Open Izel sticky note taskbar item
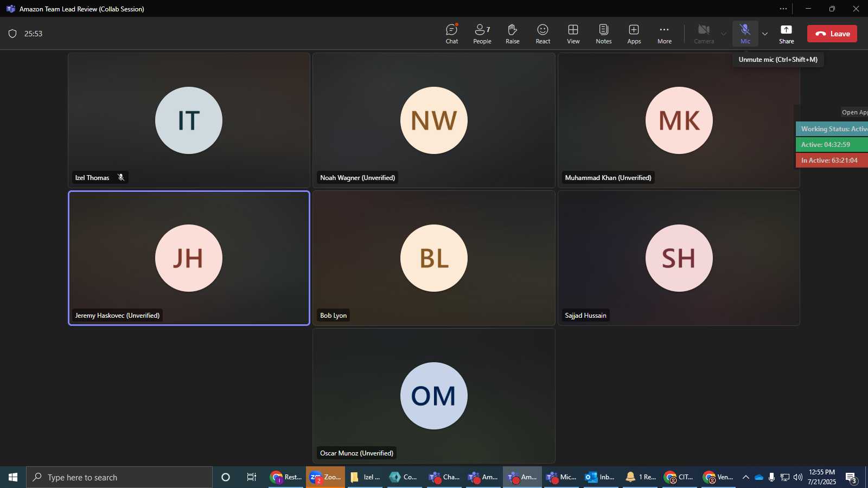 (x=365, y=477)
